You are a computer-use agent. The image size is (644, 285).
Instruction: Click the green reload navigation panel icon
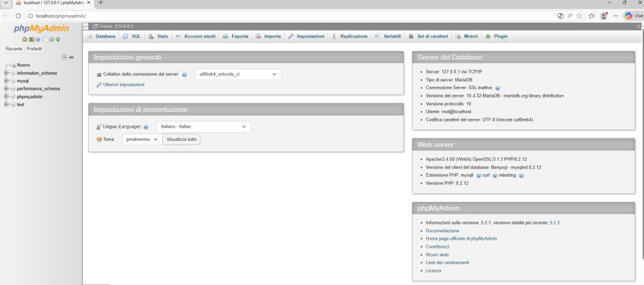click(x=58, y=39)
